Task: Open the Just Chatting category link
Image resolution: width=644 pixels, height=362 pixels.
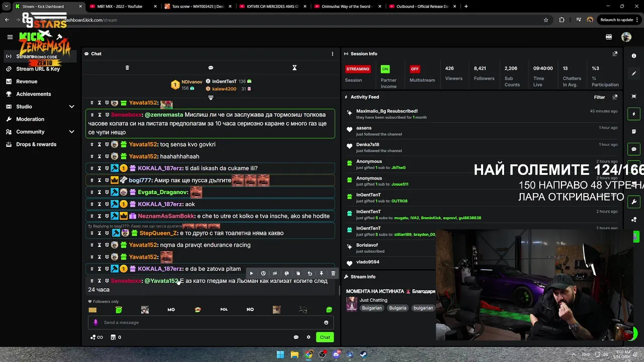Action: tap(373, 300)
